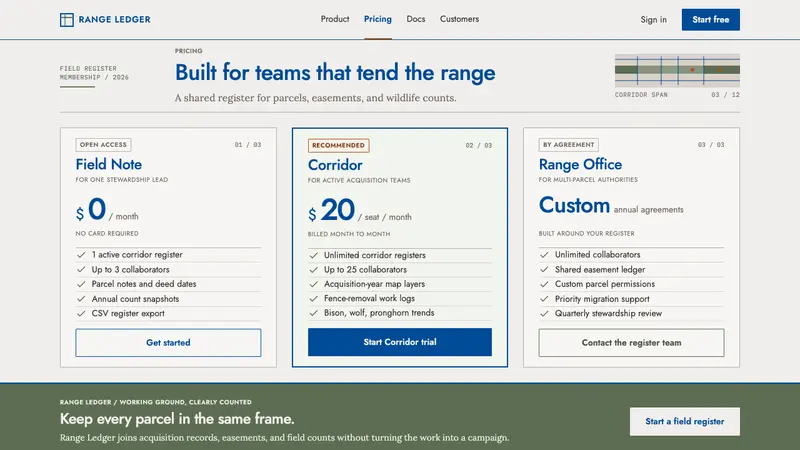The width and height of the screenshot is (800, 450).
Task: Click the 'CORRIDOR SPAN' caption
Action: (641, 95)
